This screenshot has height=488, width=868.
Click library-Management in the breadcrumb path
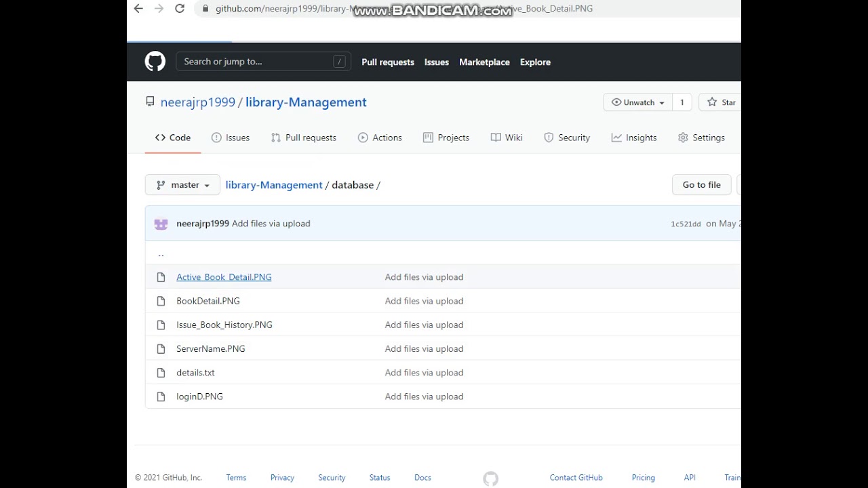point(274,185)
